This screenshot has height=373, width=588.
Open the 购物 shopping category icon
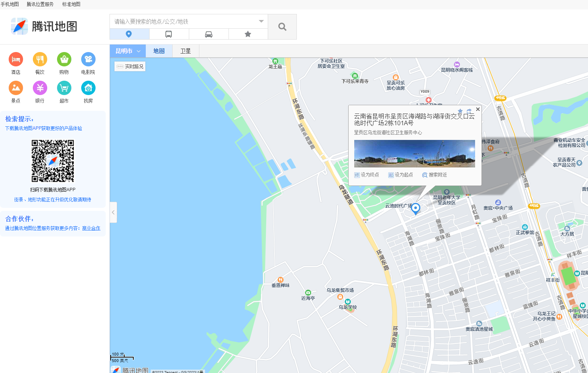pos(64,59)
